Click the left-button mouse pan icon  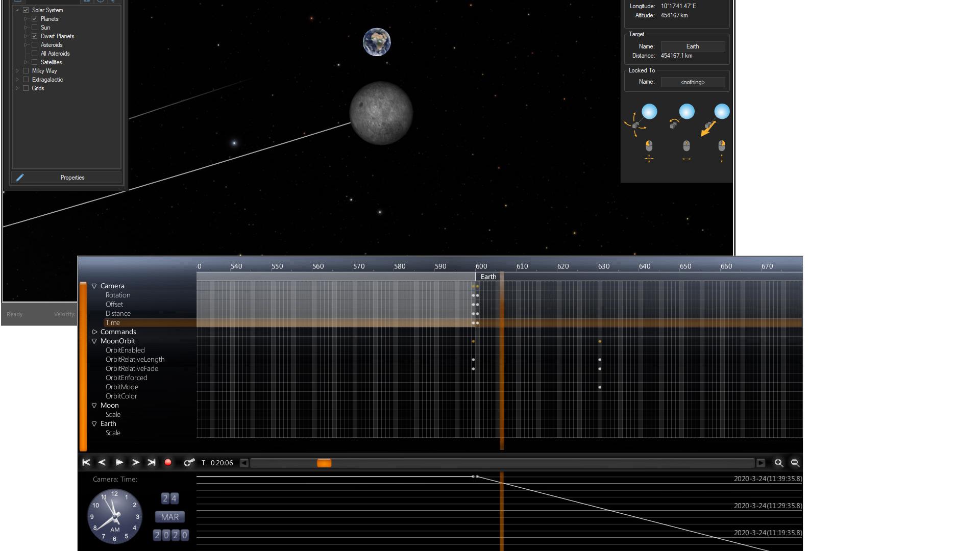[x=649, y=152]
